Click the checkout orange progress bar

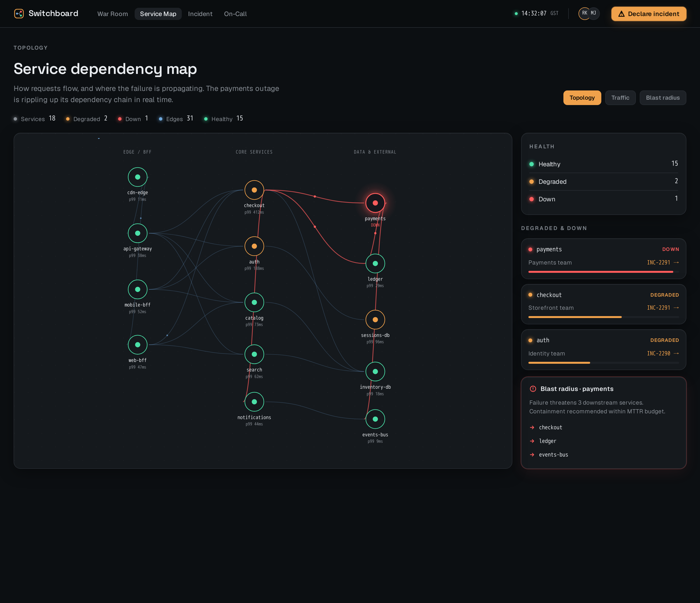pos(603,317)
